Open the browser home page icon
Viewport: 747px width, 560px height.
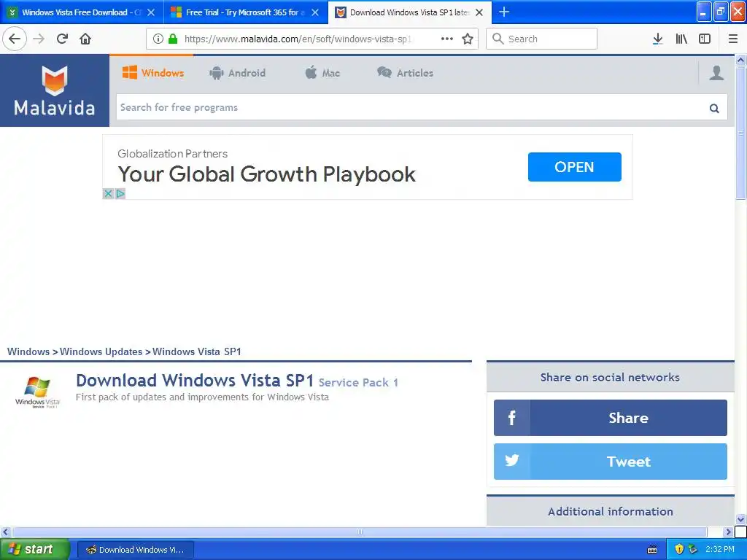[x=85, y=39]
